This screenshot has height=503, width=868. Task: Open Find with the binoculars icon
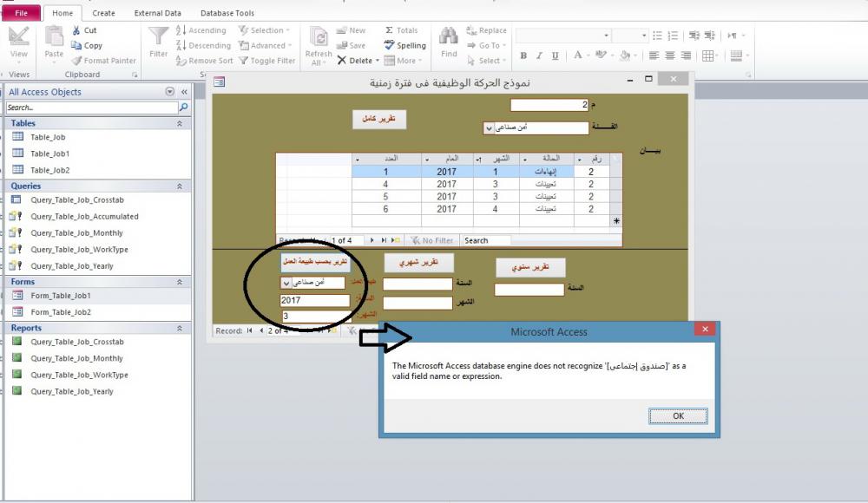pyautogui.click(x=449, y=42)
